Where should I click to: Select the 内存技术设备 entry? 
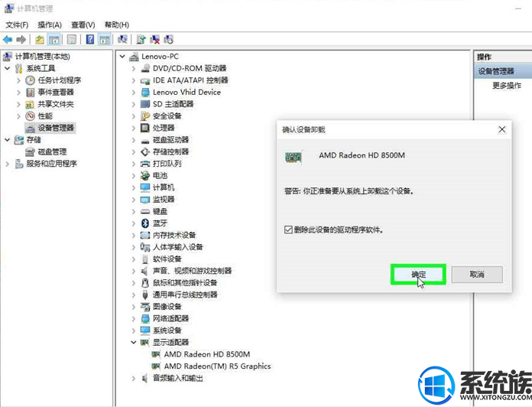174,235
